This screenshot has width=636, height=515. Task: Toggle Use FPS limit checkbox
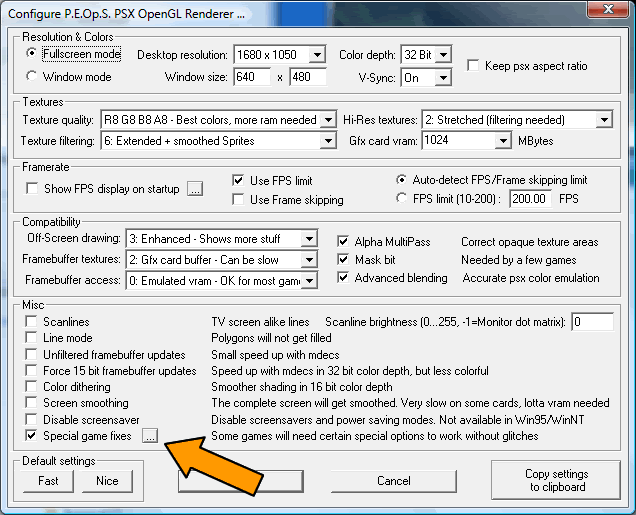pos(238,180)
